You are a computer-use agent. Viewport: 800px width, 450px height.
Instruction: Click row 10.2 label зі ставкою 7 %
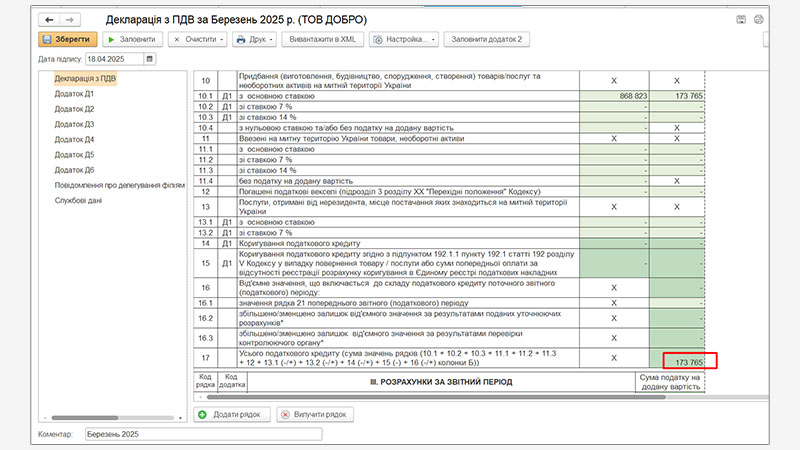tap(266, 107)
